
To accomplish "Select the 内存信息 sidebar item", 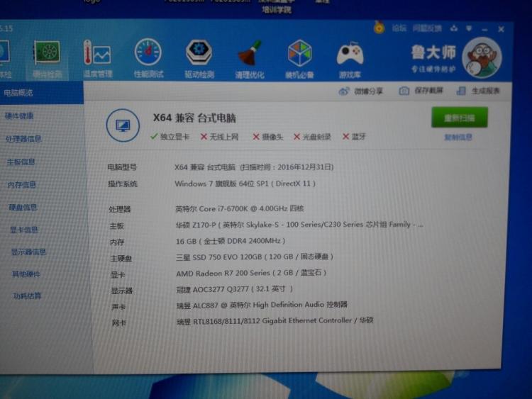I will [22, 184].
